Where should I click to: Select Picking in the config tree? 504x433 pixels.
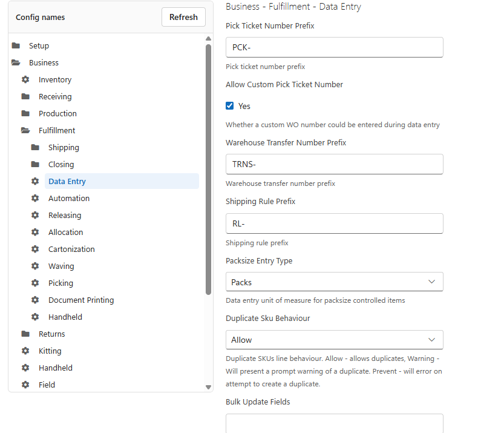(x=61, y=283)
